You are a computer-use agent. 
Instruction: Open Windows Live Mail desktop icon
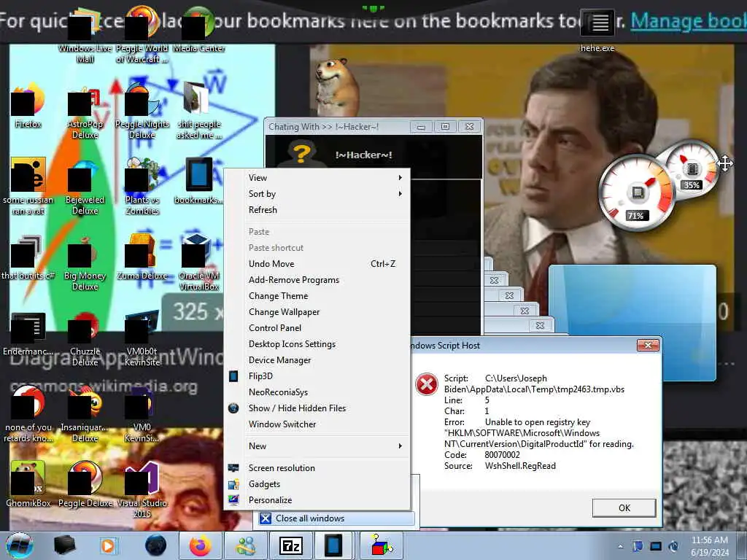pos(85,36)
